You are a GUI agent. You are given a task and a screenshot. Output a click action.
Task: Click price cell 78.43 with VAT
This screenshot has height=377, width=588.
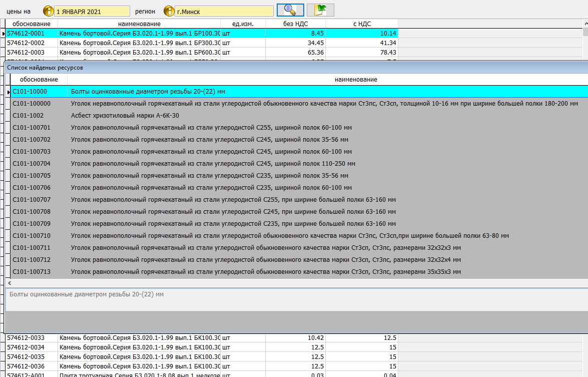click(362, 53)
